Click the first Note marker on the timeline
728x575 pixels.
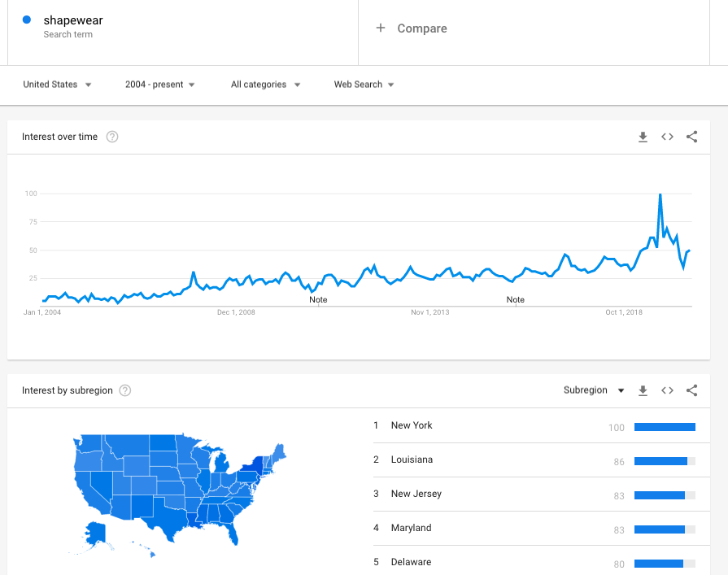tap(318, 299)
